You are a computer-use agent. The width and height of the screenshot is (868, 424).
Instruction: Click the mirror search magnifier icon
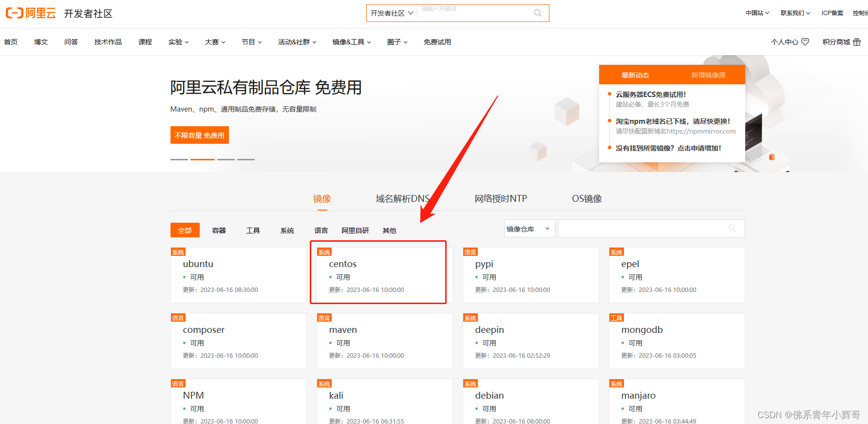[x=732, y=229]
